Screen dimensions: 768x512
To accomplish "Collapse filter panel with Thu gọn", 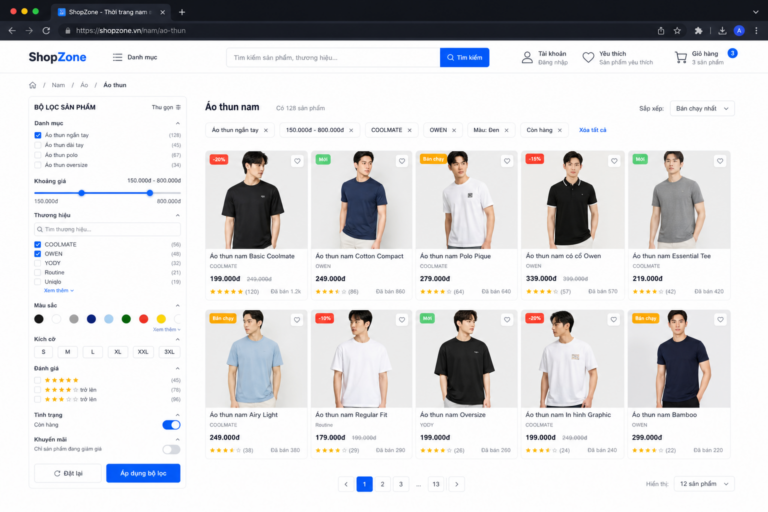I will pos(166,107).
